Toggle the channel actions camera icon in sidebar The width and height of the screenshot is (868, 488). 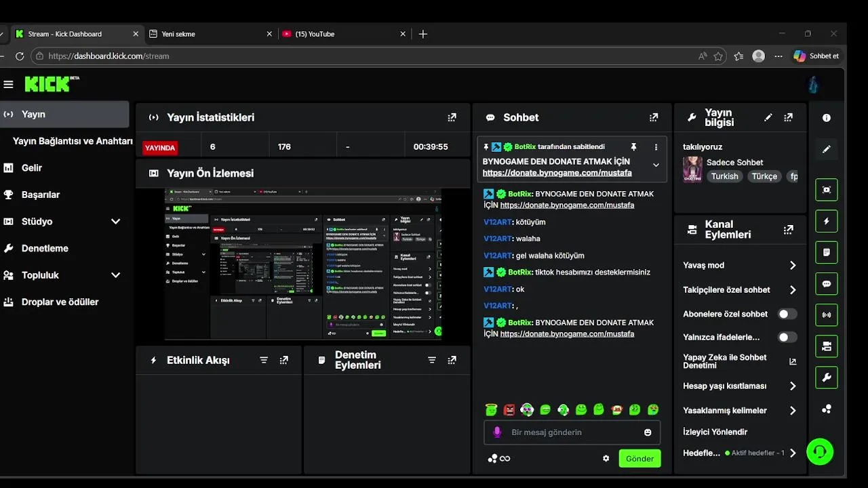coord(827,346)
